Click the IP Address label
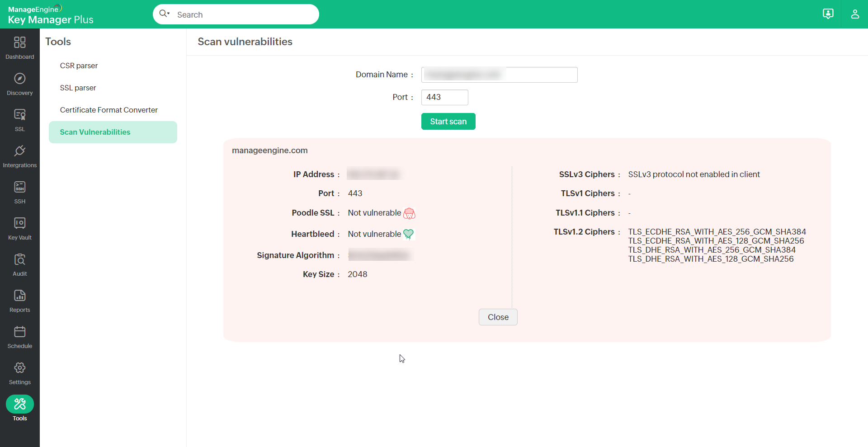Viewport: 868px width, 447px height. 314,174
